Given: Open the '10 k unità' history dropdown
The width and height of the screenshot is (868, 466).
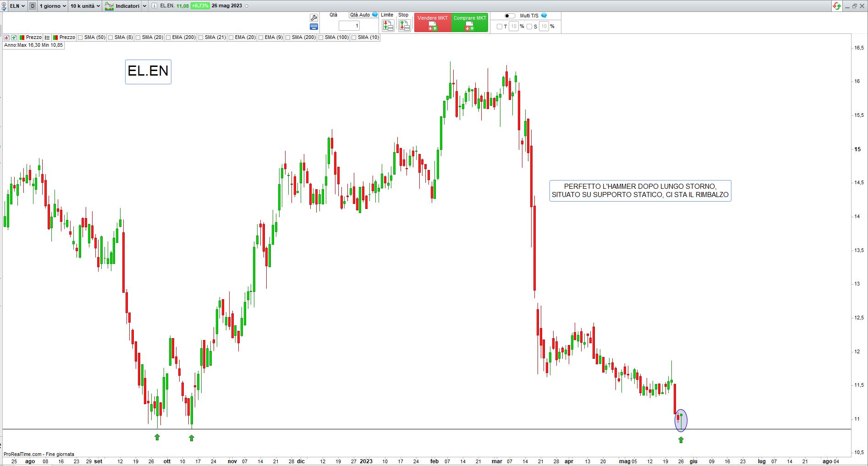Looking at the screenshot, I should click(85, 6).
